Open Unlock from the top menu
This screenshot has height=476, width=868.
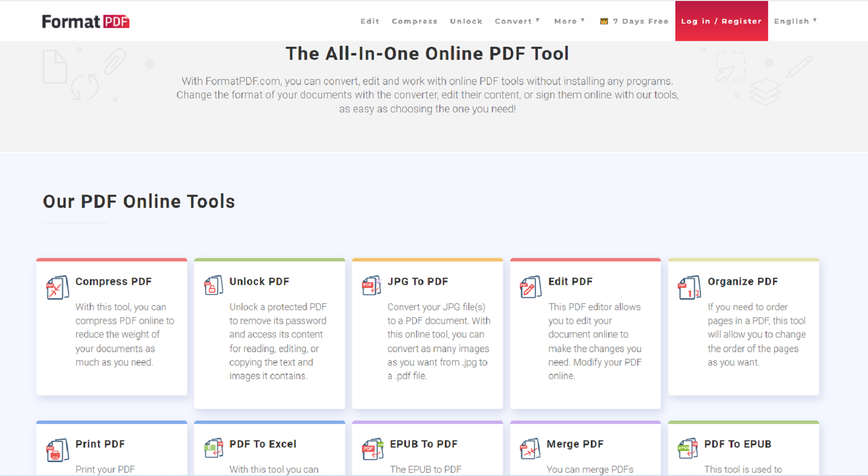click(466, 21)
